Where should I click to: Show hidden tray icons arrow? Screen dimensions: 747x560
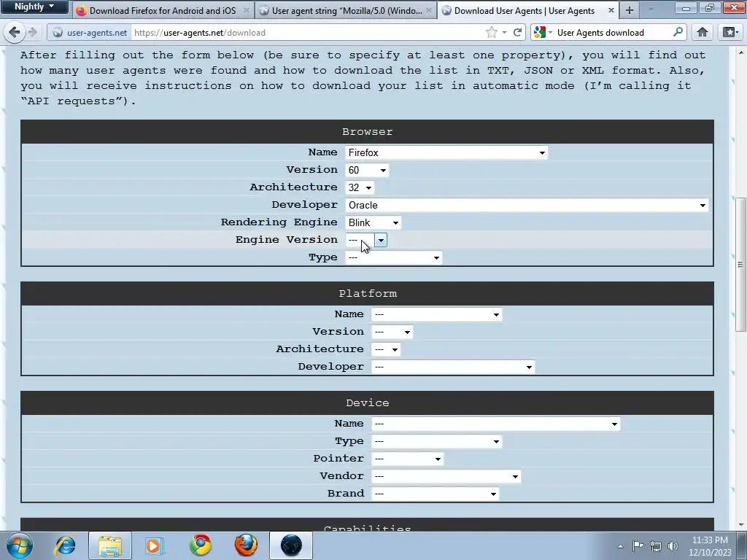point(620,546)
